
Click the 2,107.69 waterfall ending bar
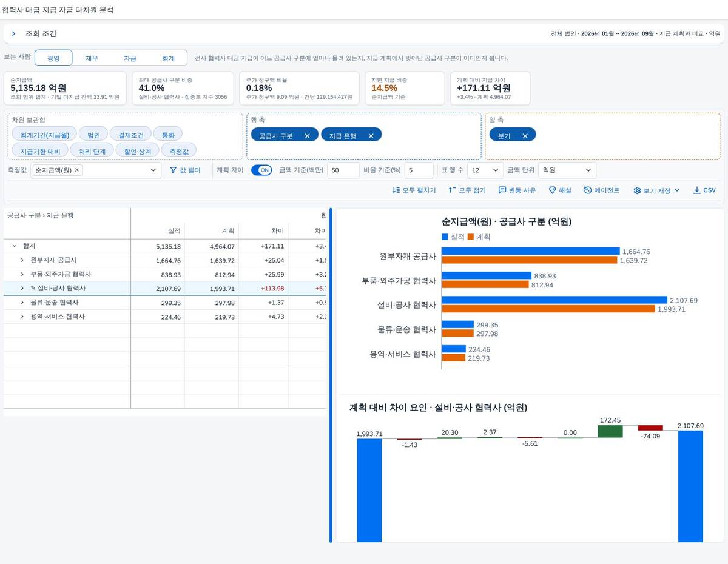pos(690,486)
